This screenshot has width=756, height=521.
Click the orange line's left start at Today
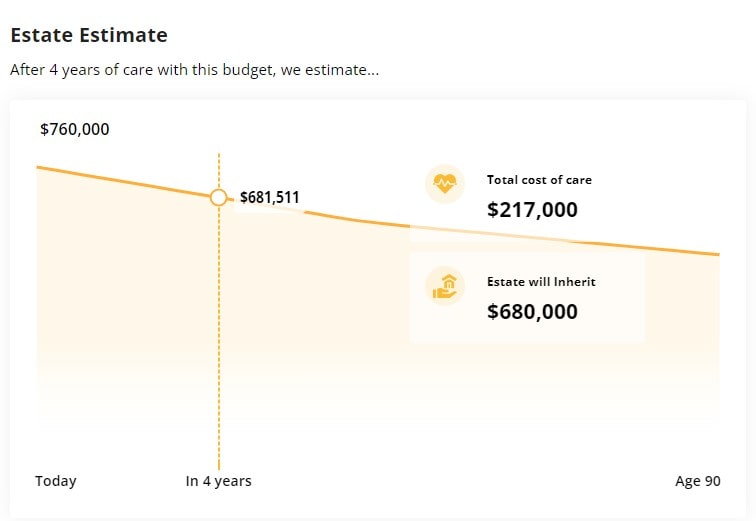[x=40, y=167]
